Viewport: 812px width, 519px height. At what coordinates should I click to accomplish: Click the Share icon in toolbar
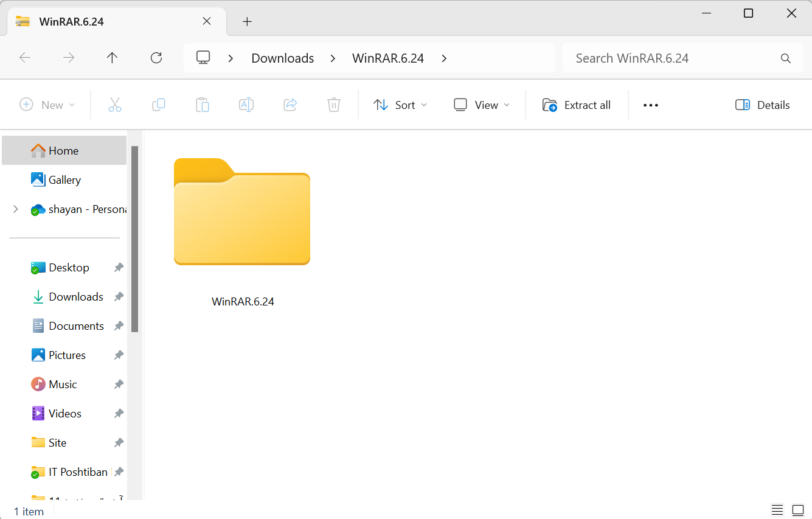pyautogui.click(x=290, y=105)
